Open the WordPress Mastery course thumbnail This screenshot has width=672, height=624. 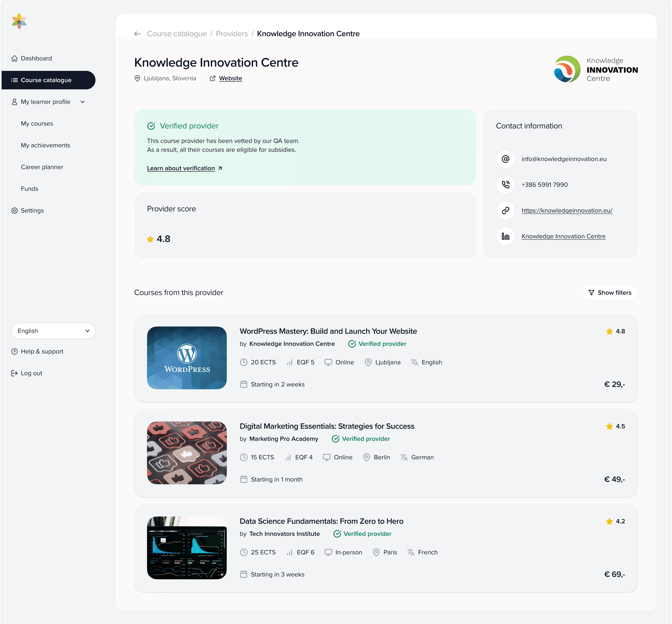click(x=187, y=358)
